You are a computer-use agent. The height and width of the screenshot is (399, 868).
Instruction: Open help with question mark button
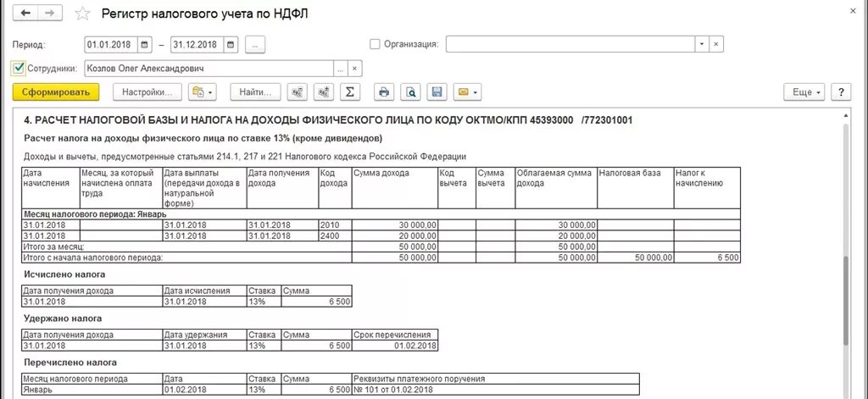(841, 92)
